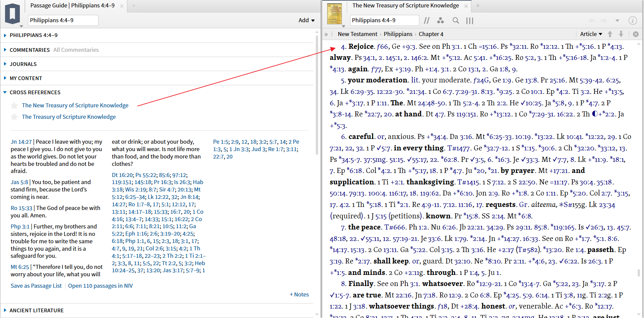Star The New Treasury of Scripture Knowledge

(x=14, y=106)
